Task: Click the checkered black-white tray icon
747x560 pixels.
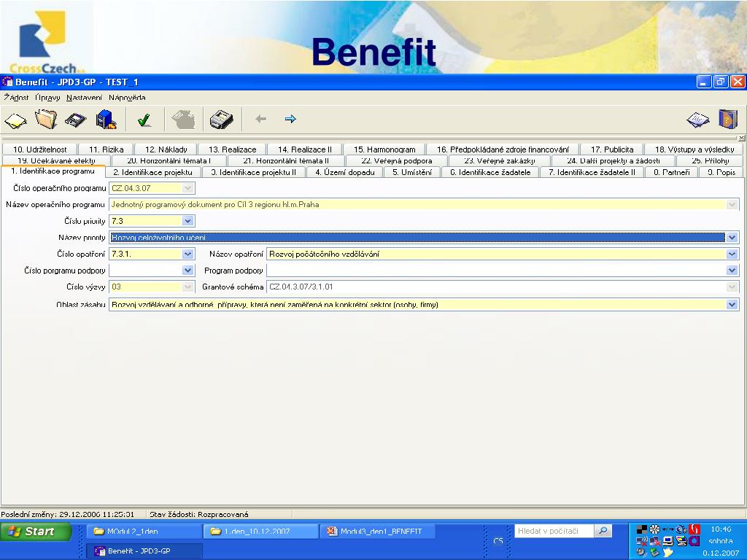Action: pos(642,529)
